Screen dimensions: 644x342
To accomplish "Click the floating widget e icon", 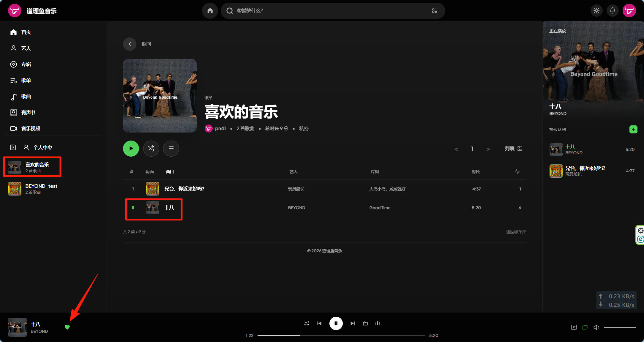I will click(641, 239).
